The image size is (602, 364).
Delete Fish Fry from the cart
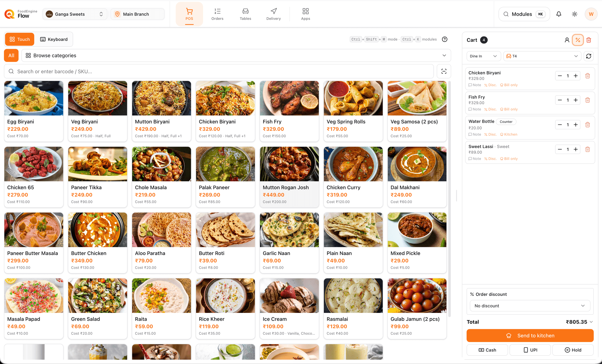point(587,100)
